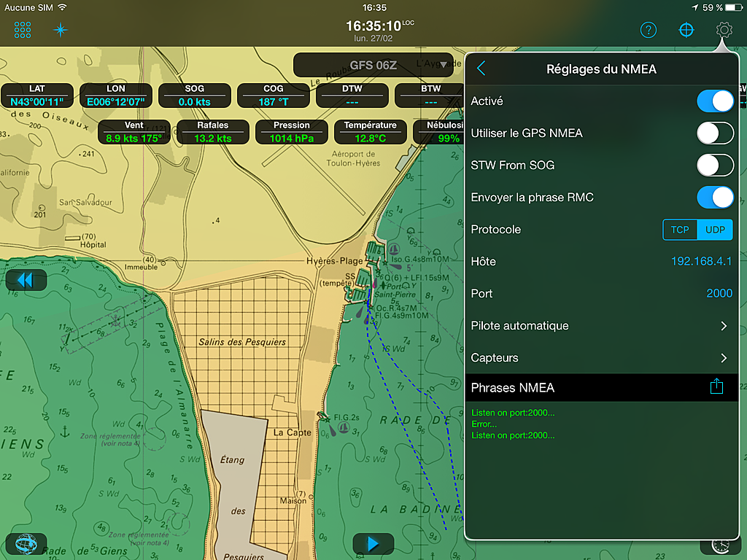
Task: Enable the STW From SOG switch
Action: [715, 166]
